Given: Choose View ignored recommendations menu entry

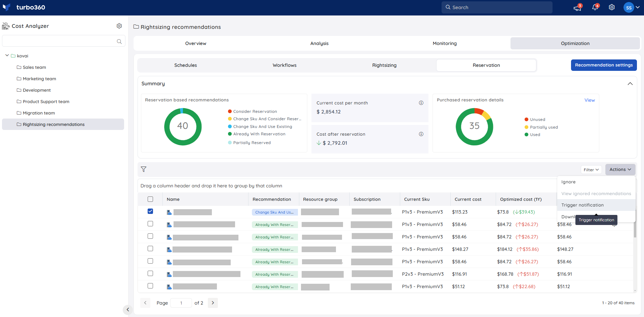Looking at the screenshot, I should (x=596, y=194).
